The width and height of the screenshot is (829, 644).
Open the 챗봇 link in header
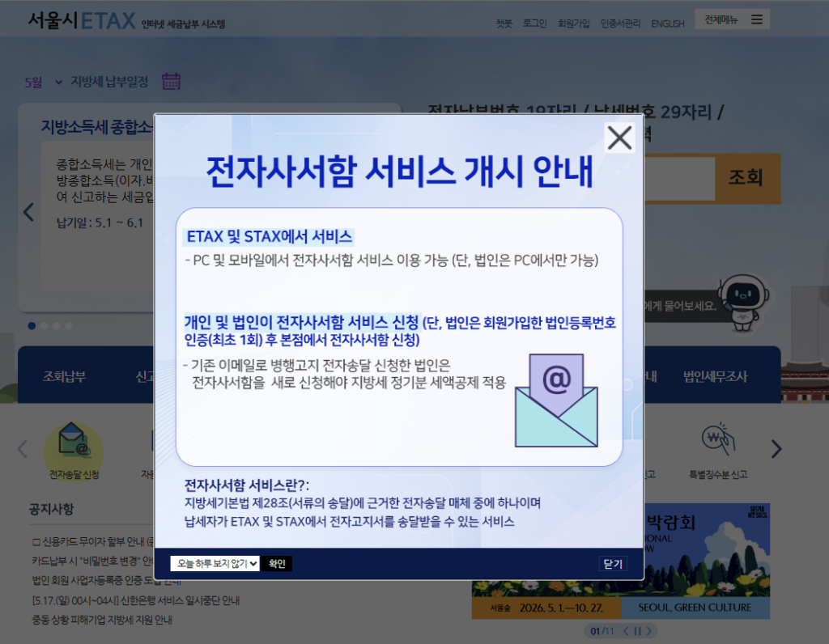504,23
